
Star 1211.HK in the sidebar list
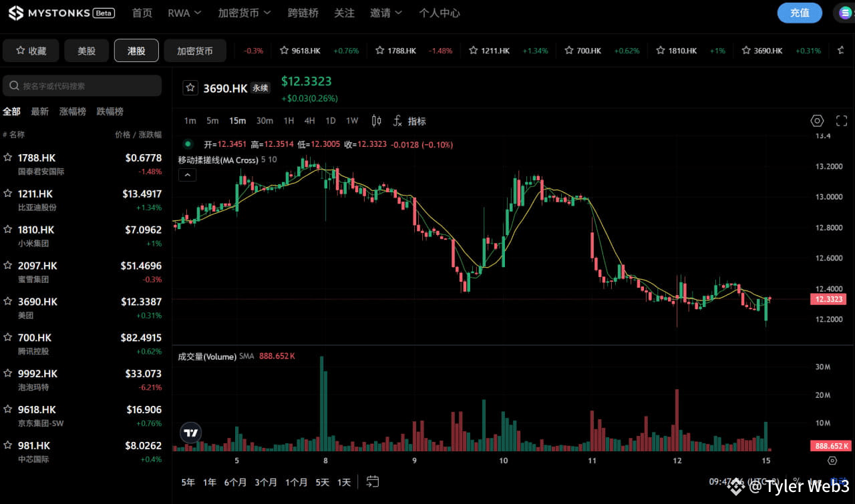tap(8, 194)
